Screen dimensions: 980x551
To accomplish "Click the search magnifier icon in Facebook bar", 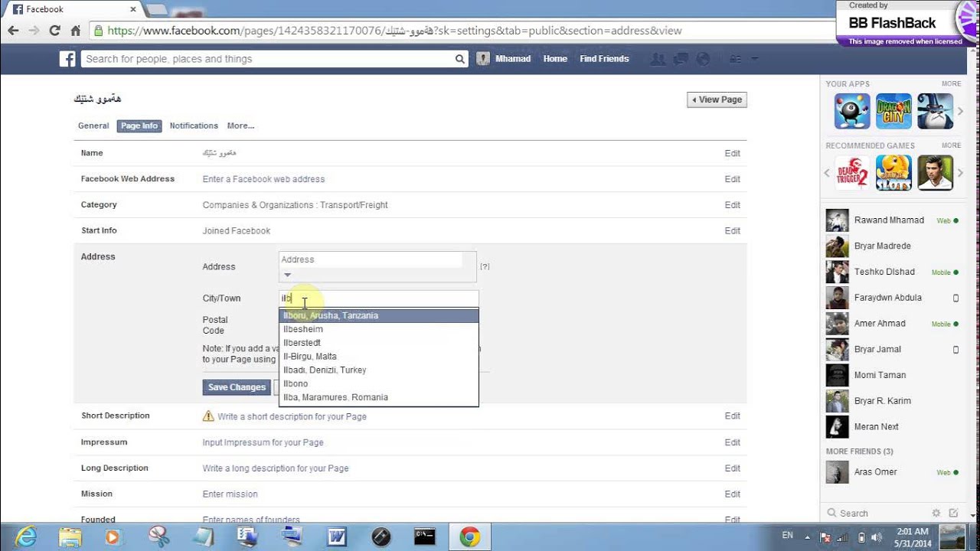I will coord(459,59).
